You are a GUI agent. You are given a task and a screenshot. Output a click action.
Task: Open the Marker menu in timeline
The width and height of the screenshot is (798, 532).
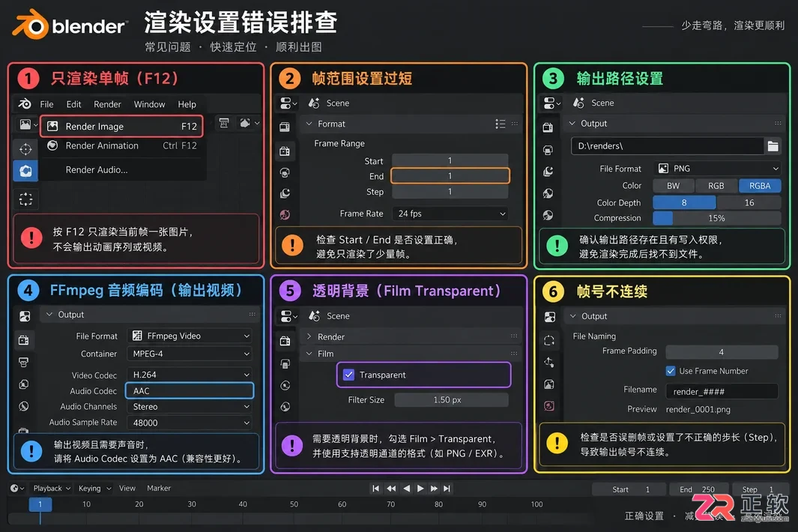coord(159,489)
